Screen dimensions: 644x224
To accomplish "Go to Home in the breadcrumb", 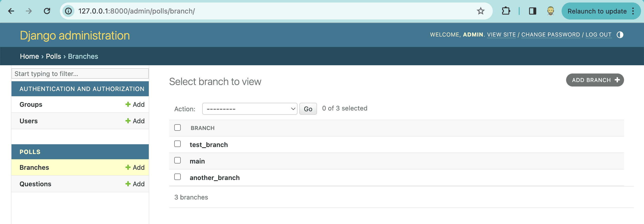I will (x=29, y=56).
